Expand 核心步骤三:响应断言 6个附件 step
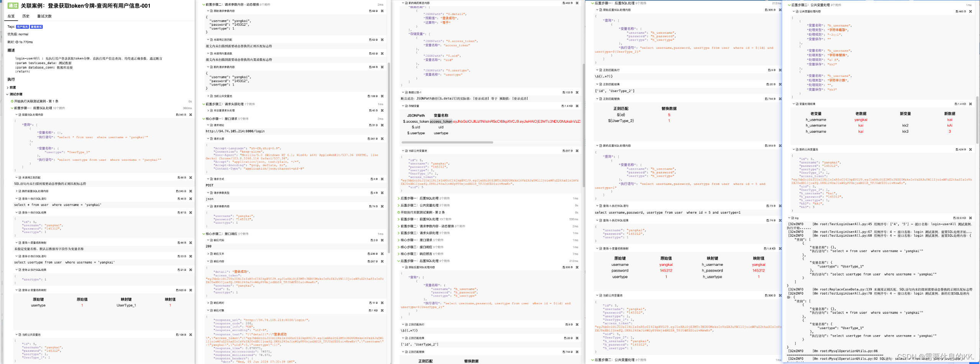This screenshot has width=980, height=364. coord(398,254)
